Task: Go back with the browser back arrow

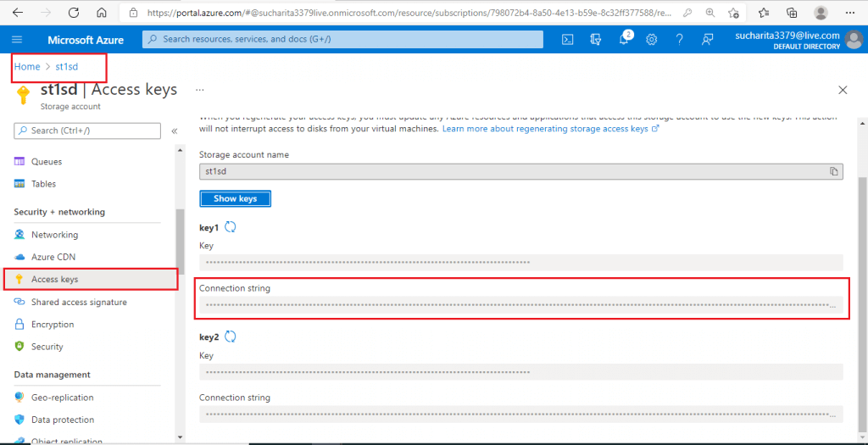Action: point(18,12)
